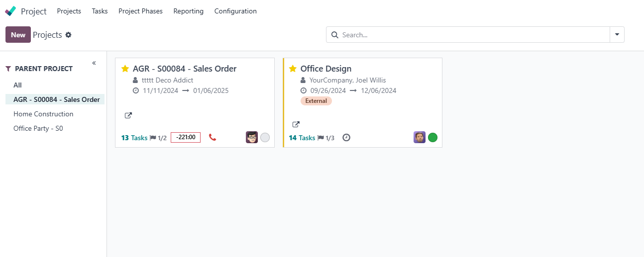
Task: Open the search options dropdown arrow
Action: coord(617,35)
